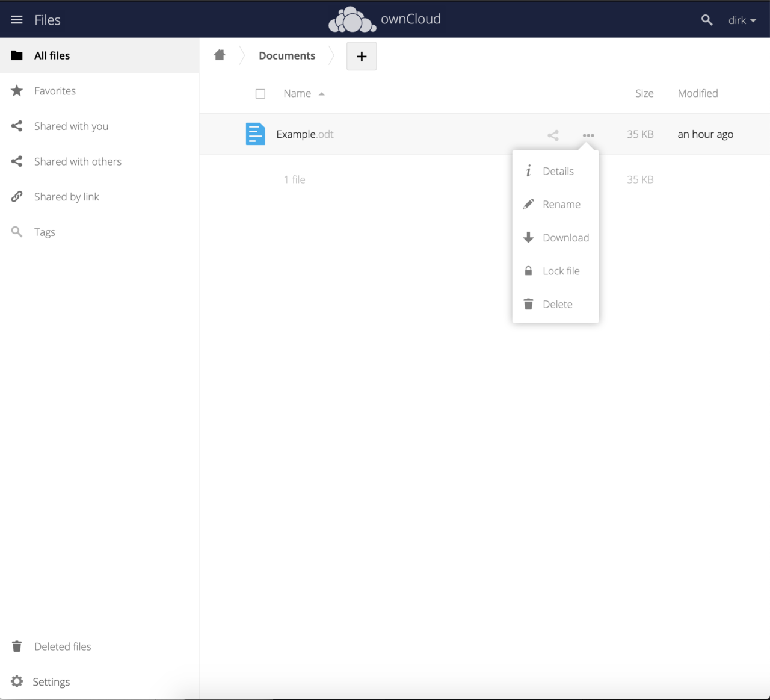The height and width of the screenshot is (700, 770).
Task: Go to home folder icon
Action: point(220,55)
